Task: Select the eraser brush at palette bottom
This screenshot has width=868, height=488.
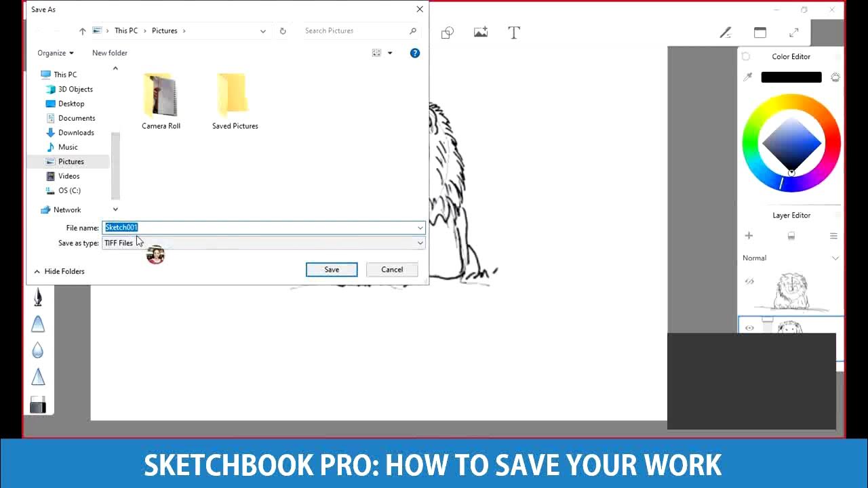Action: [x=38, y=404]
